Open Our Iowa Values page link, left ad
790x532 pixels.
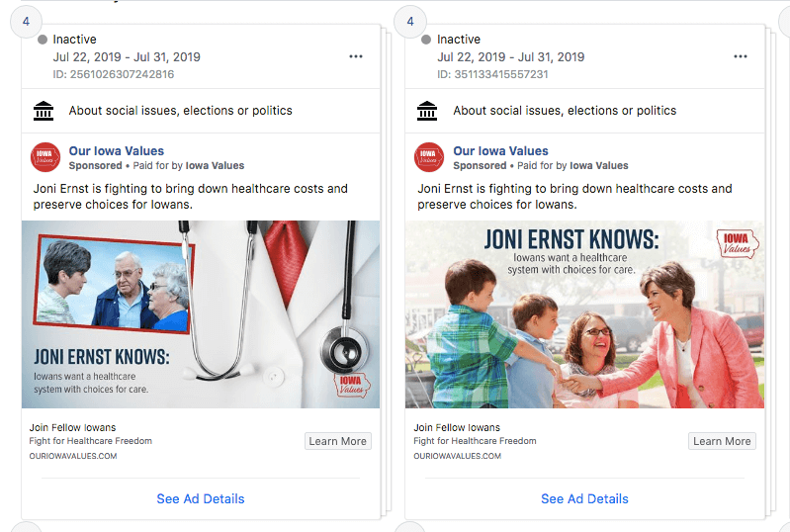pyautogui.click(x=116, y=151)
